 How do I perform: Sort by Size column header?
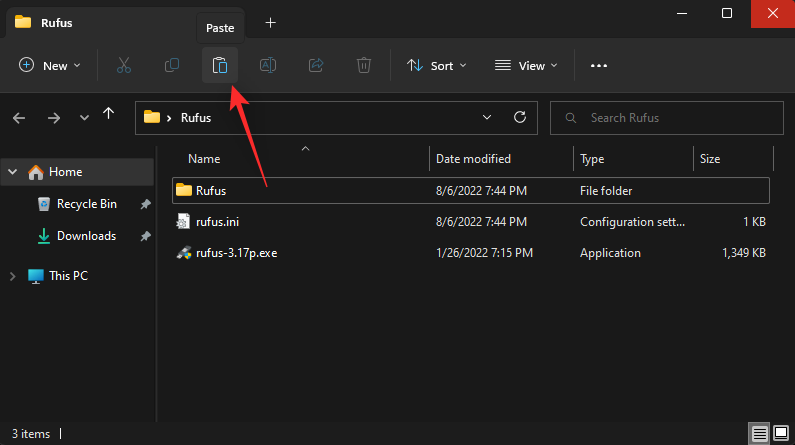click(710, 159)
